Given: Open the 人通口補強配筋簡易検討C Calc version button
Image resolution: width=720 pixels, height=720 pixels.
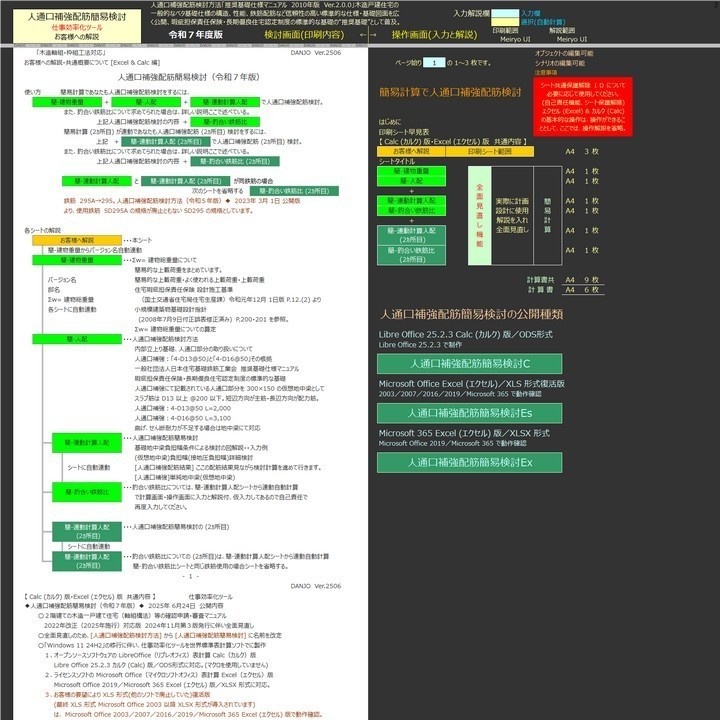Looking at the screenshot, I should point(469,364).
